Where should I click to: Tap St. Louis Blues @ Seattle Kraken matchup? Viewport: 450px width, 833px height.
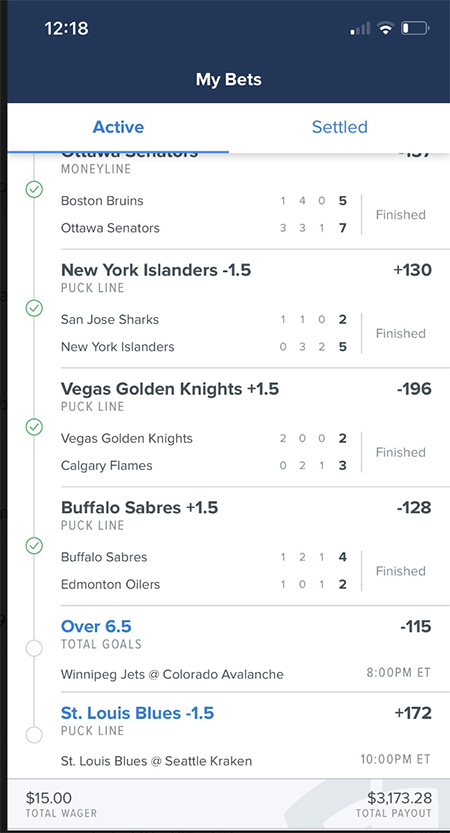click(x=156, y=761)
